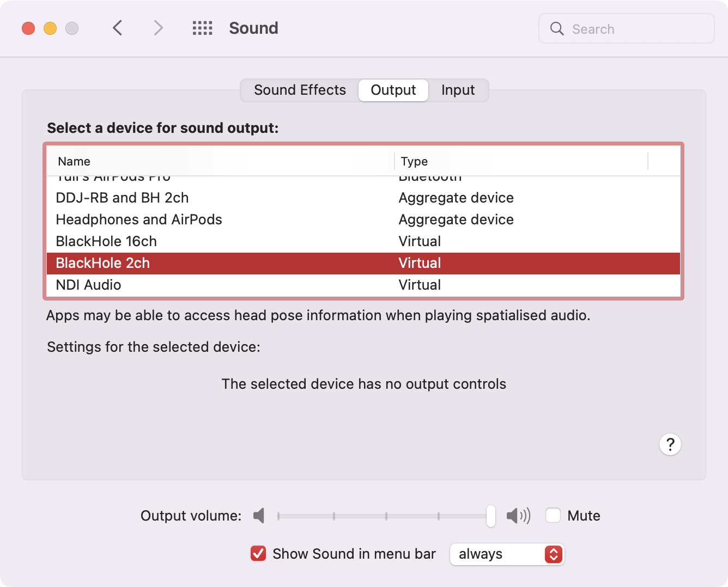The width and height of the screenshot is (728, 587).
Task: Click the Output volume slider track
Action: coord(381,516)
